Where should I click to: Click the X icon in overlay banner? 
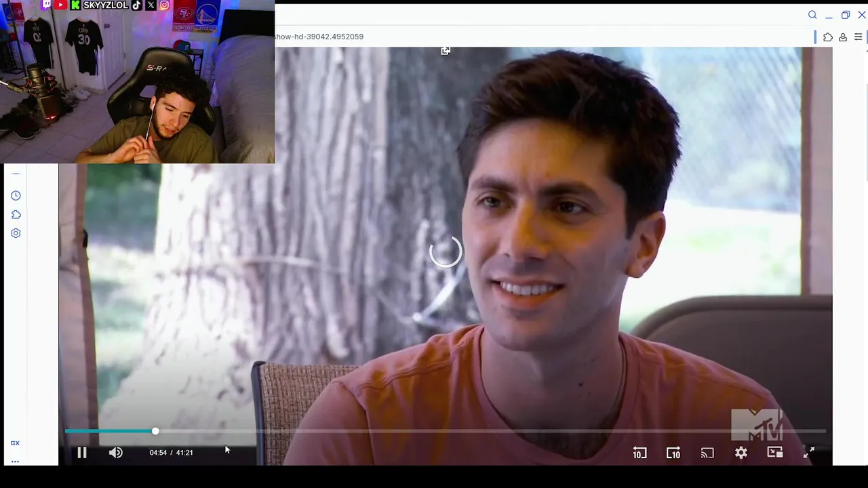151,5
